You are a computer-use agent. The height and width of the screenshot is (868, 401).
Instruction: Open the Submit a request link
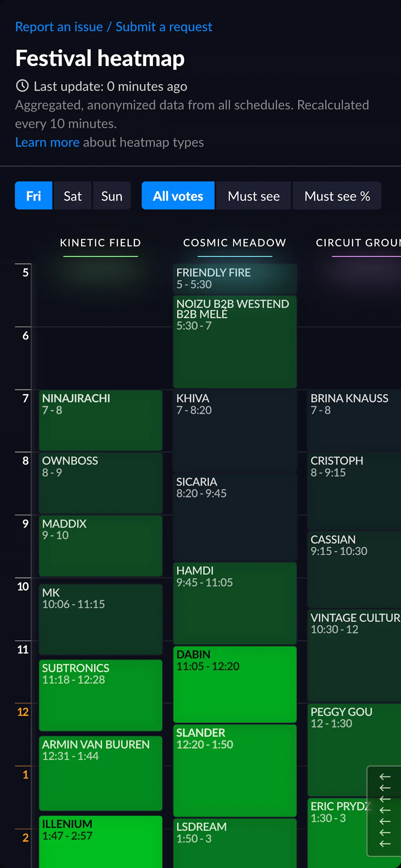164,27
